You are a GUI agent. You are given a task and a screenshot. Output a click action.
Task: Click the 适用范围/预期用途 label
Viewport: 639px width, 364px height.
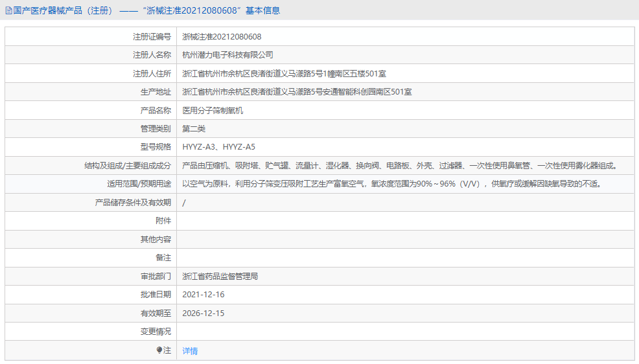pos(139,184)
